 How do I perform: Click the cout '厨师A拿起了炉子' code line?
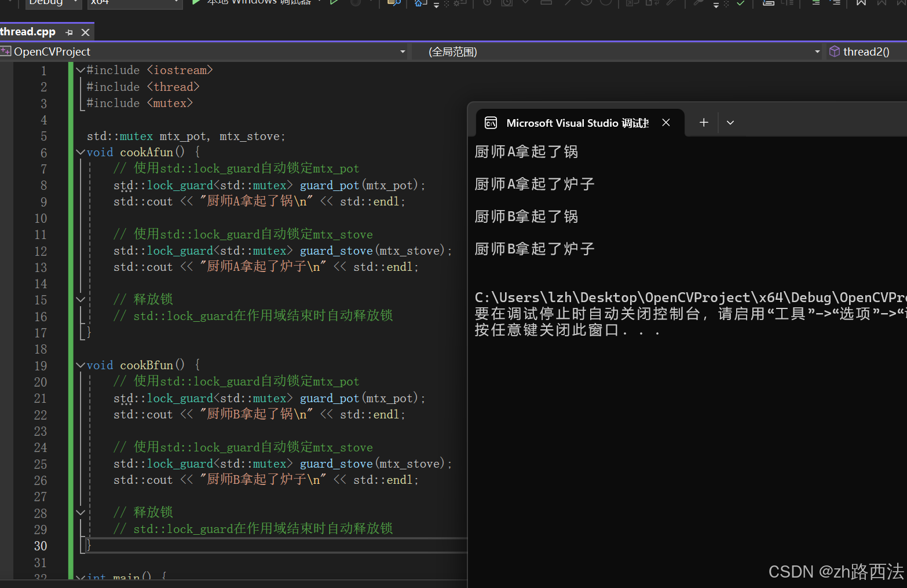(x=266, y=267)
